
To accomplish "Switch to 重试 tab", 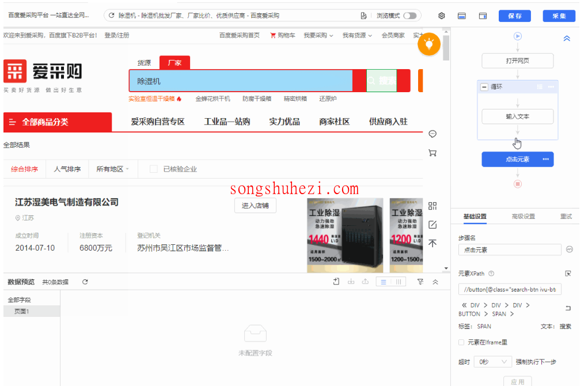I will pyautogui.click(x=566, y=217).
